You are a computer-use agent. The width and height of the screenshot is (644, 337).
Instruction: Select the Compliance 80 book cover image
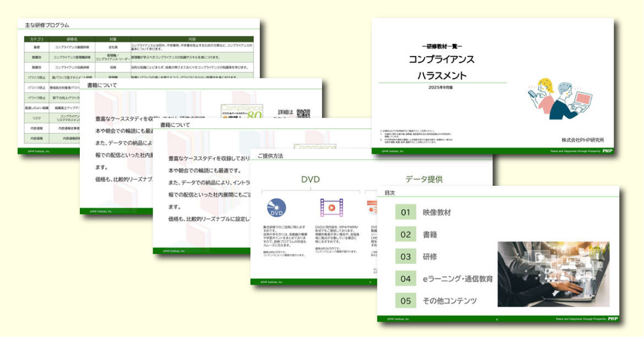coord(241,110)
